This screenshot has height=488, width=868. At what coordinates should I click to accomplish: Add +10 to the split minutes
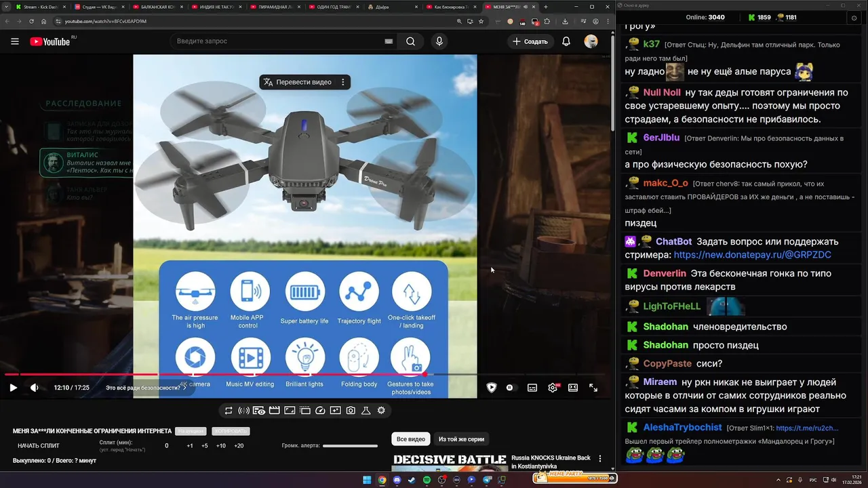pos(221,446)
